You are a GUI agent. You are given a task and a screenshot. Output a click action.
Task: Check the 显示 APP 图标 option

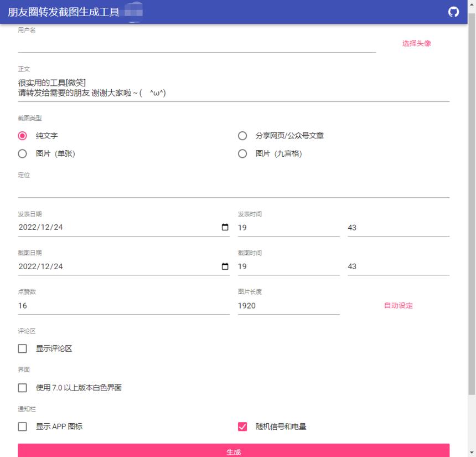coord(22,427)
